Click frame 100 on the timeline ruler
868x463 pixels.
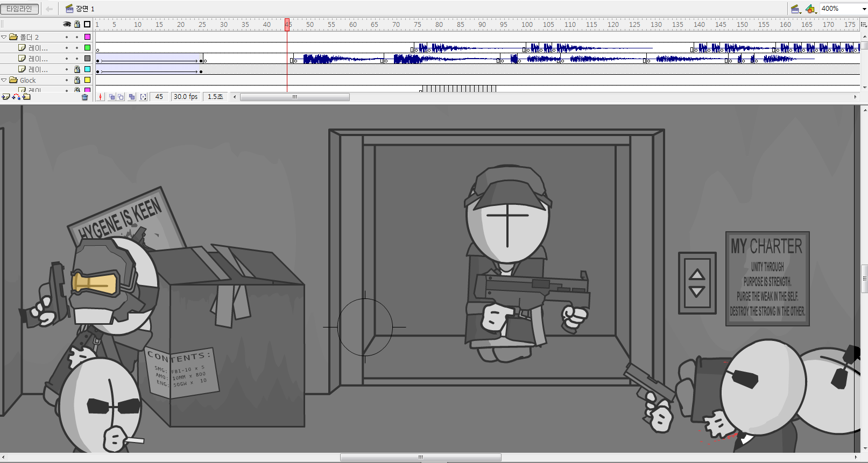click(527, 25)
